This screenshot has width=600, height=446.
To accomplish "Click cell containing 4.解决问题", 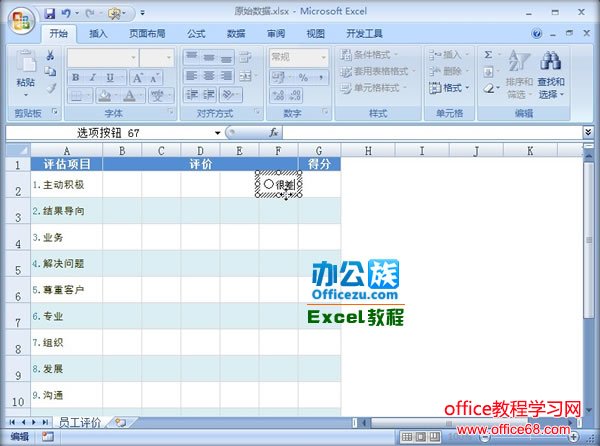I will point(67,264).
